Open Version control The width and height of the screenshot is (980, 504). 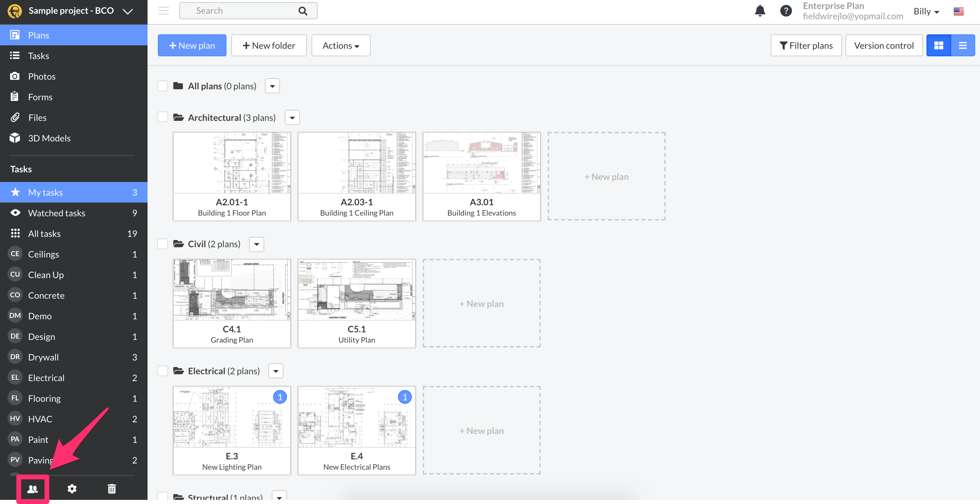pyautogui.click(x=884, y=45)
